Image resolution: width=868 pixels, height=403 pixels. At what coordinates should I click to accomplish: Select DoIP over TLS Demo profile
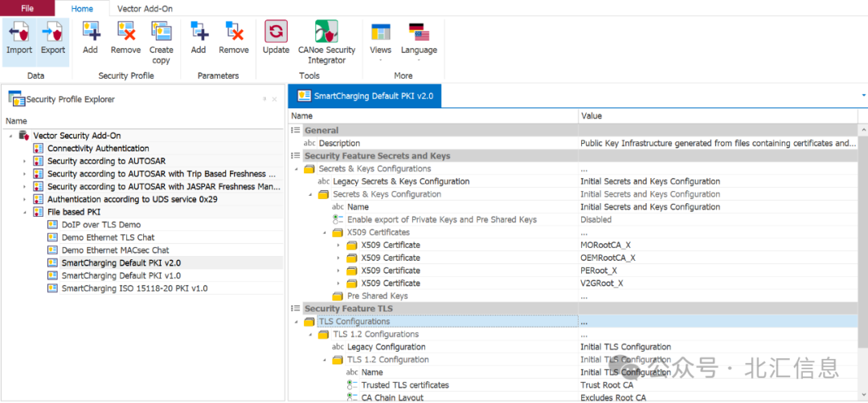[101, 225]
